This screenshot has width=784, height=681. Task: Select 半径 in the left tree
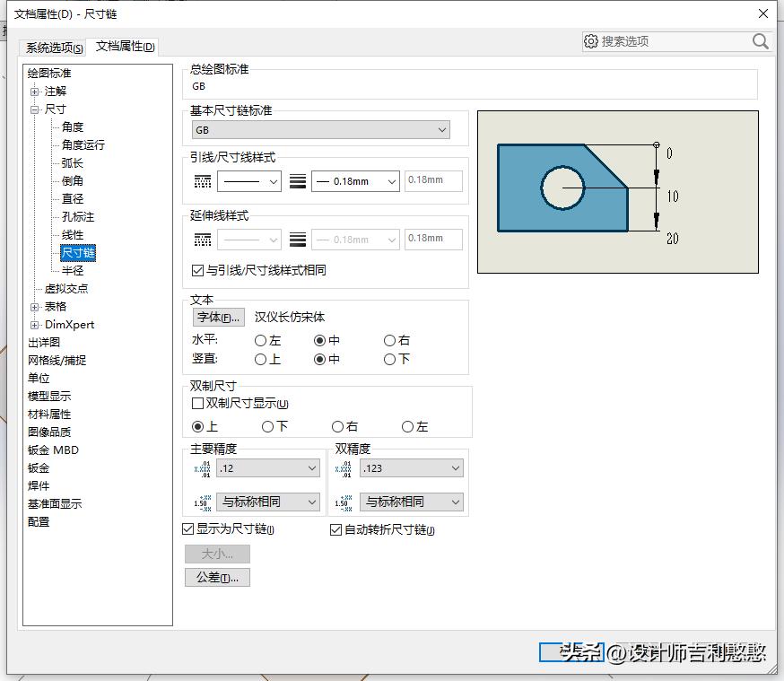(74, 270)
